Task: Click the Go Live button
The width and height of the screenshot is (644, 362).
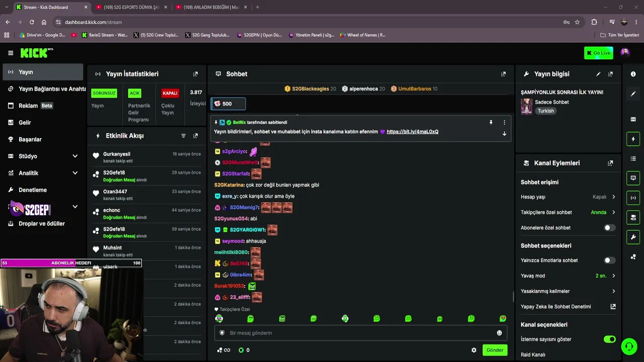Action: [599, 53]
